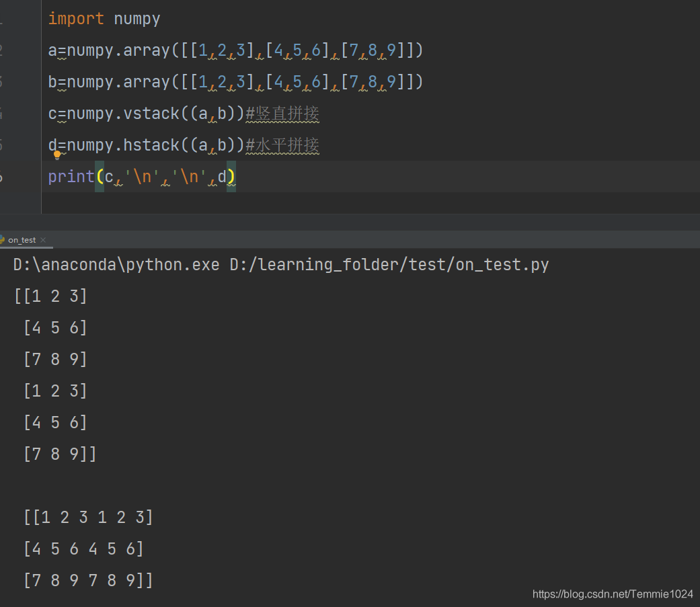Click the print statement line

(x=142, y=177)
